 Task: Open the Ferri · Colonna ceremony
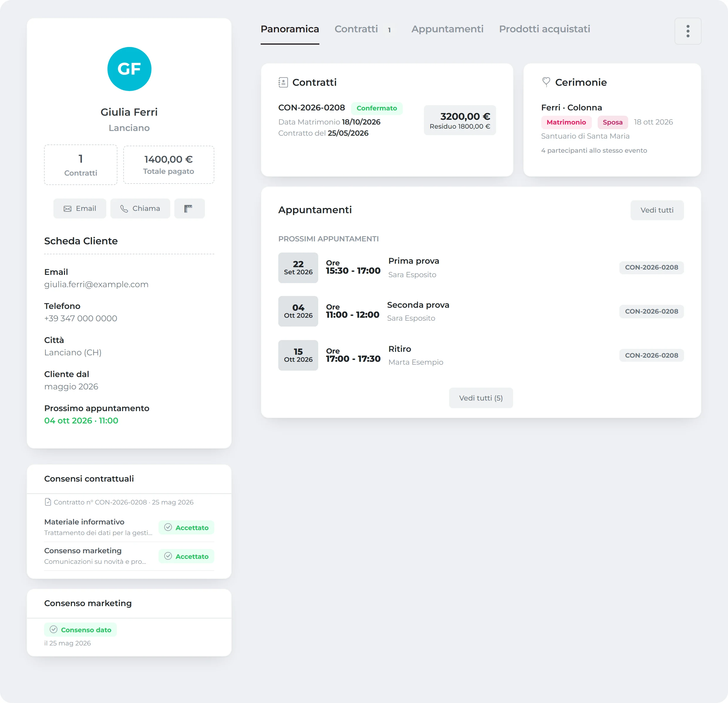click(x=571, y=108)
